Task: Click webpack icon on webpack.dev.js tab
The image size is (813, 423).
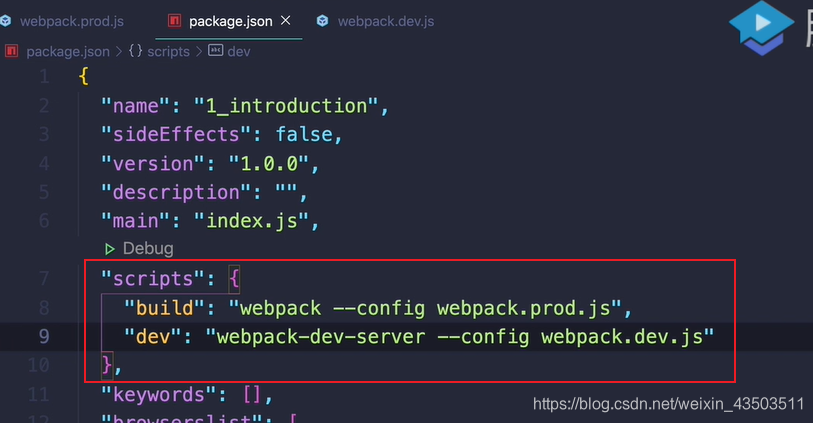Action: (x=323, y=21)
